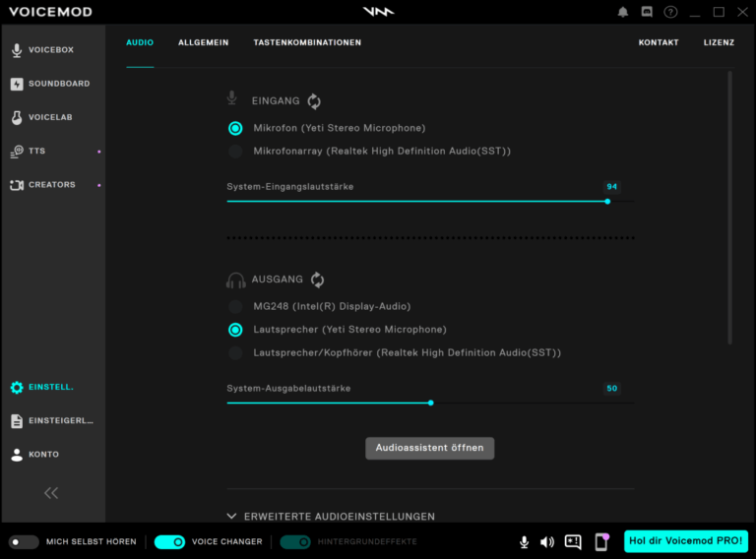Click the settings vertical scrollbar
Screen dimensions: 756x559
click(730, 208)
